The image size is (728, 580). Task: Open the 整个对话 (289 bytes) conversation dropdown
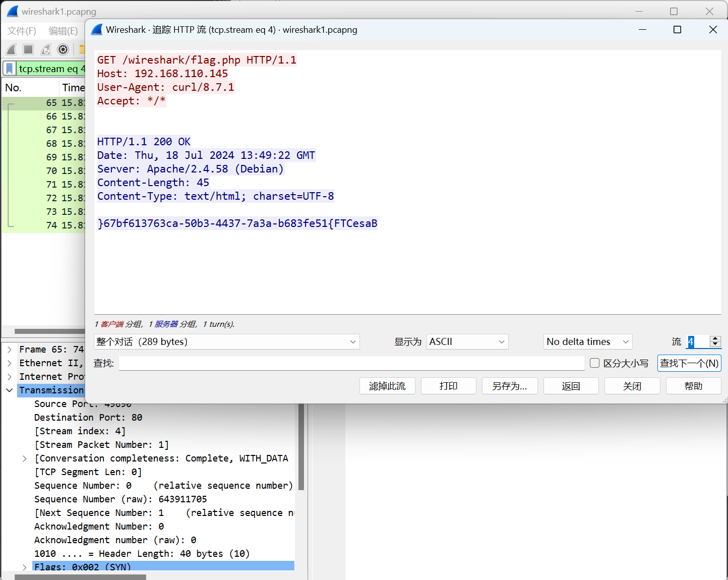click(227, 342)
